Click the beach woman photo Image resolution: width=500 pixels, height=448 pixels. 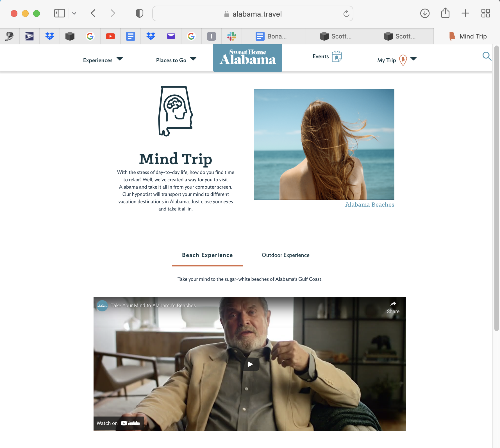[x=324, y=144]
